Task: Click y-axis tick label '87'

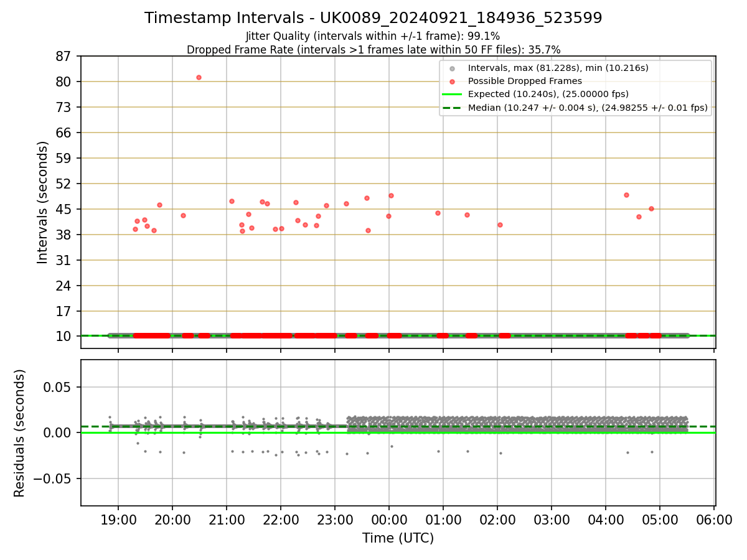Action: (64, 57)
